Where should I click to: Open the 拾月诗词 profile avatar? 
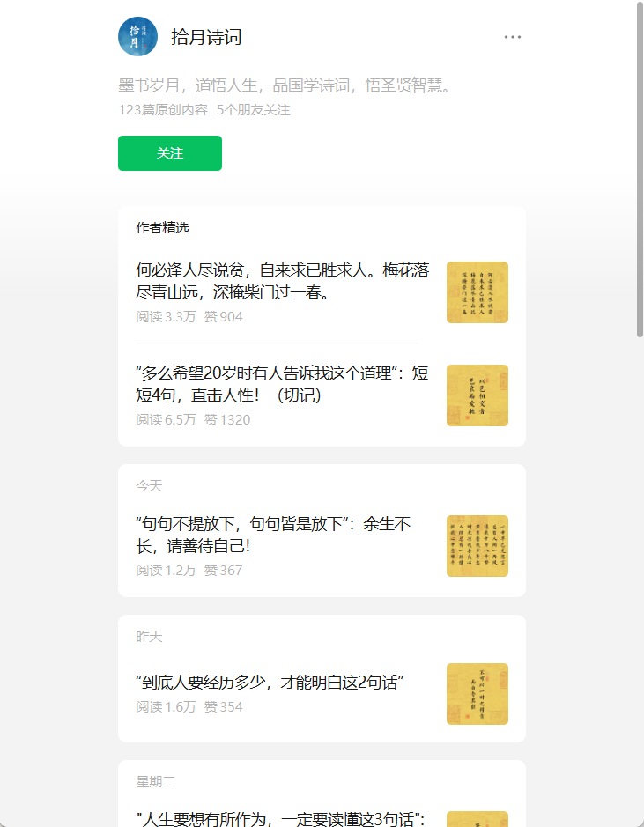point(137,36)
